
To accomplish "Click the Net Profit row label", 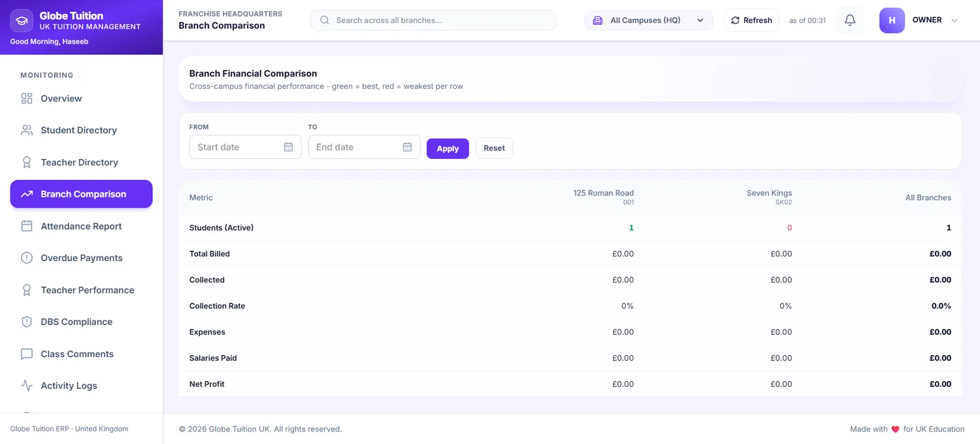I will click(x=207, y=384).
